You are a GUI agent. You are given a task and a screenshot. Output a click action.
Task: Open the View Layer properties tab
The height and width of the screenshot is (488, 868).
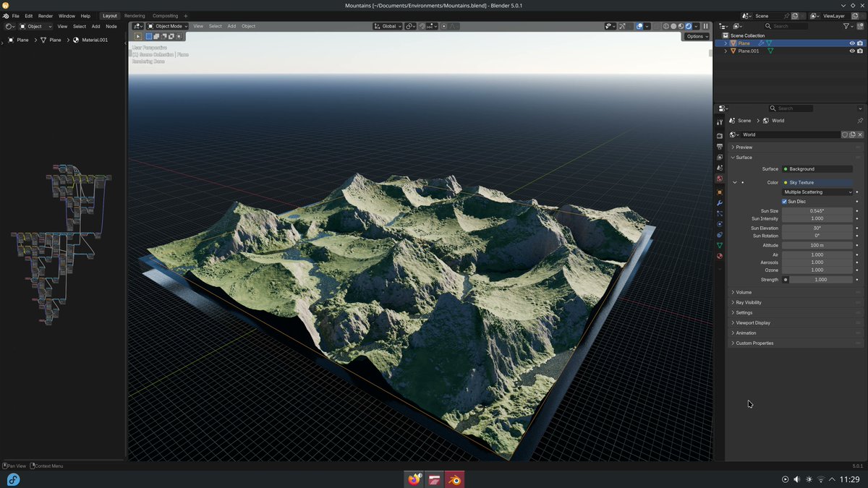(x=719, y=157)
